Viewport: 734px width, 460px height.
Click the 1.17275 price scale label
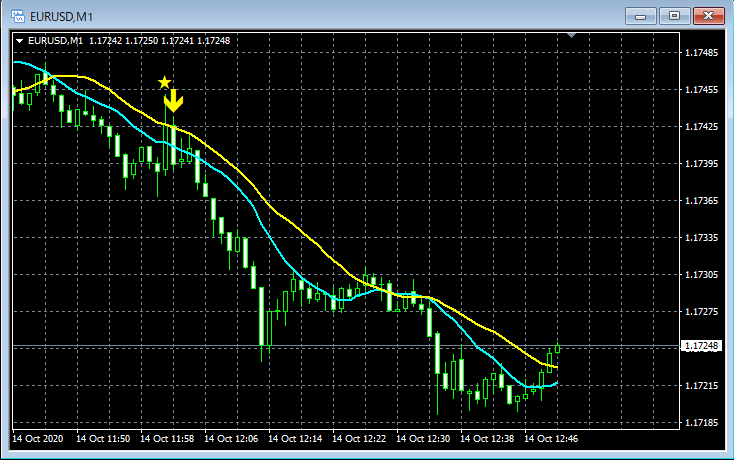[701, 312]
